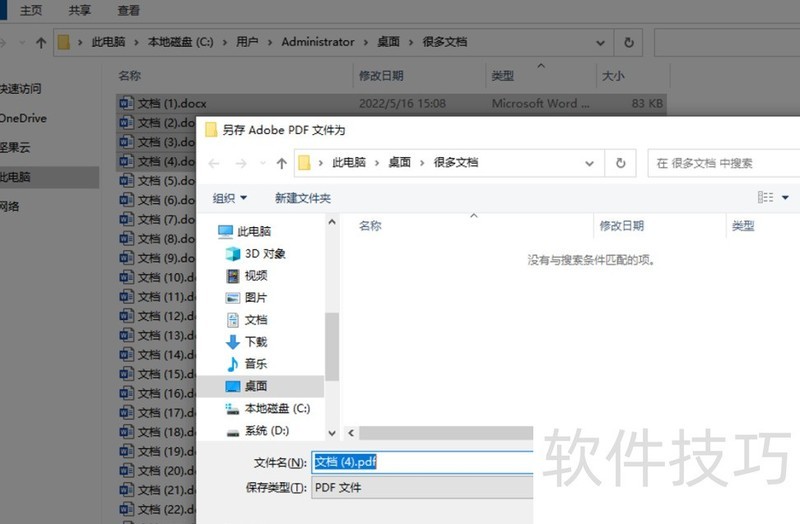Refresh the save dialog folder
Image resolution: width=800 pixels, height=524 pixels.
[620, 163]
